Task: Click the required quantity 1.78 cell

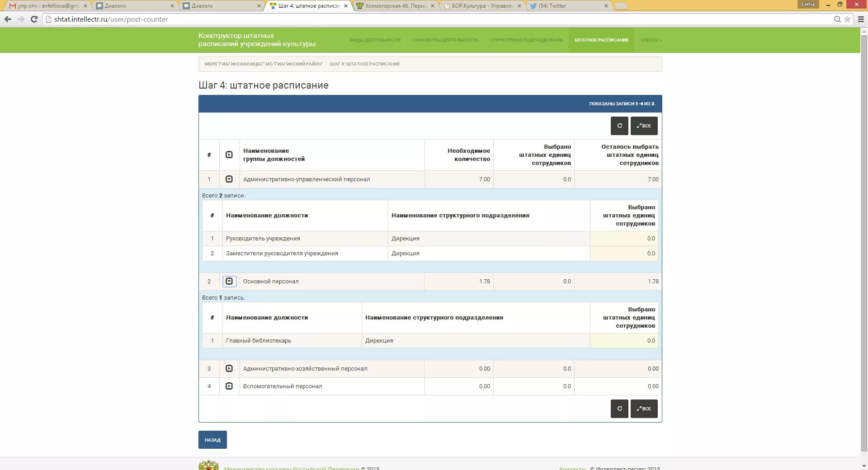Action: [x=459, y=282]
